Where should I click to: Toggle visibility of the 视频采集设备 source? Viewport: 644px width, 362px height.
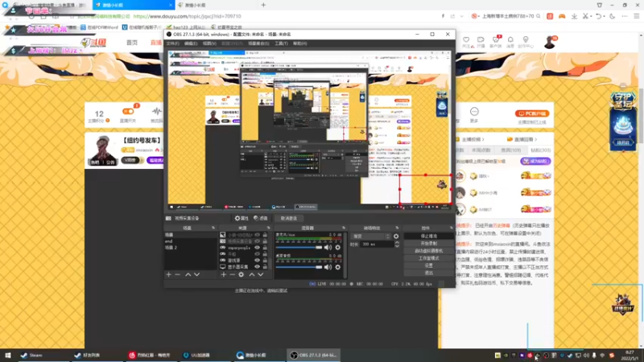coord(257,241)
